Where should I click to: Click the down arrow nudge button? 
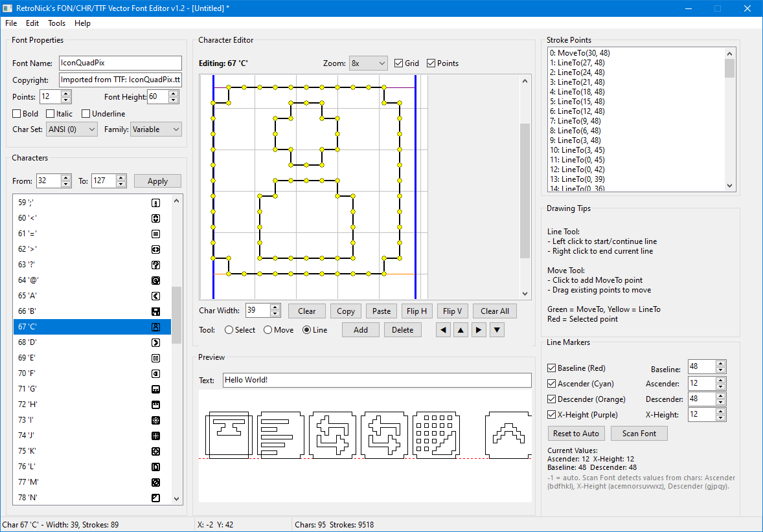497,330
